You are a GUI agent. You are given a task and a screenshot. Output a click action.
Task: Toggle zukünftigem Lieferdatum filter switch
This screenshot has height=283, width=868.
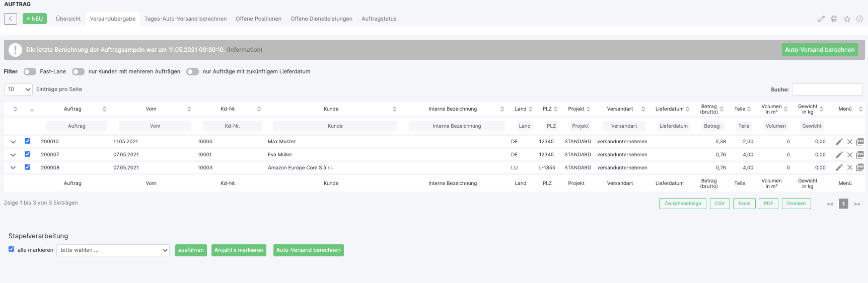pos(192,72)
